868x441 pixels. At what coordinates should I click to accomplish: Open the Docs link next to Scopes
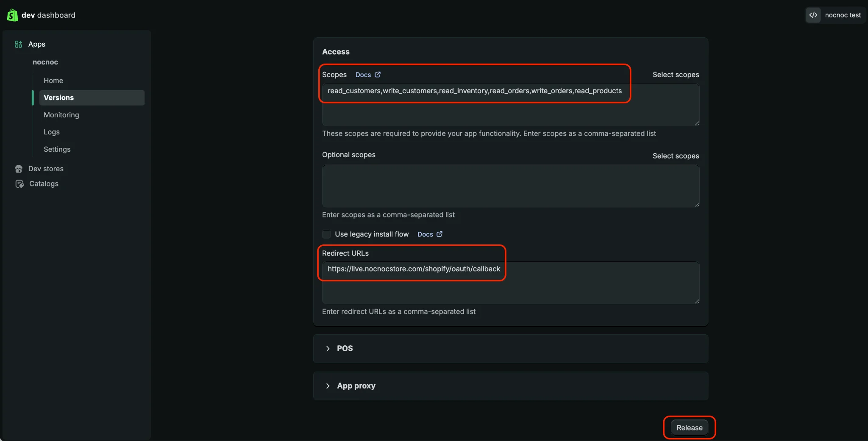click(363, 75)
